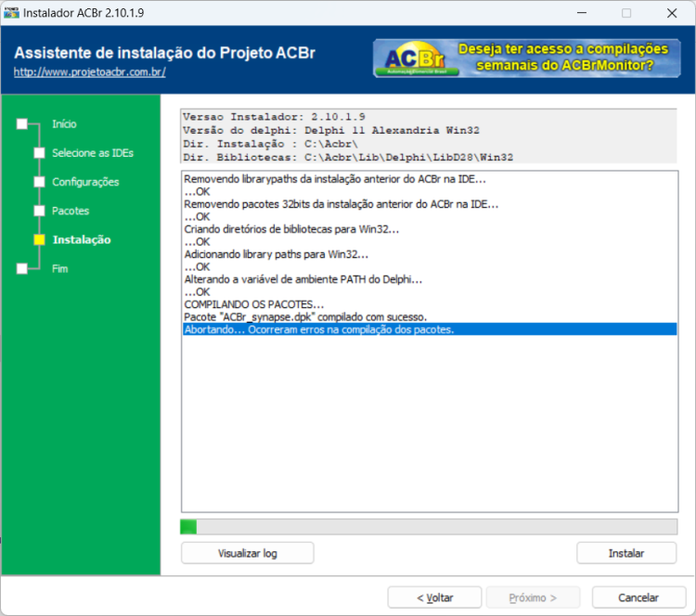Viewport: 696px width, 616px height.
Task: Click the 'Versão do delphi' info line
Action: tap(331, 130)
